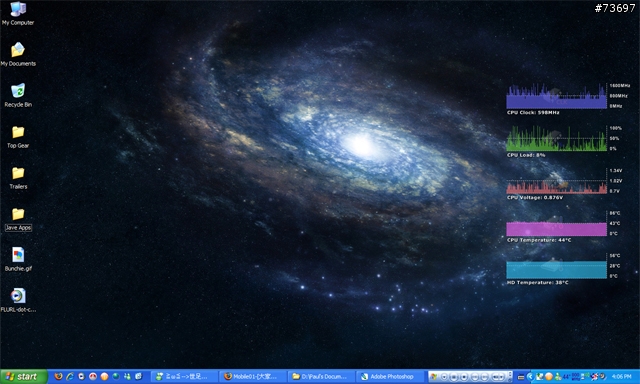Screen dimensions: 640x384
Task: Click the green CPU Load graph
Action: point(556,139)
